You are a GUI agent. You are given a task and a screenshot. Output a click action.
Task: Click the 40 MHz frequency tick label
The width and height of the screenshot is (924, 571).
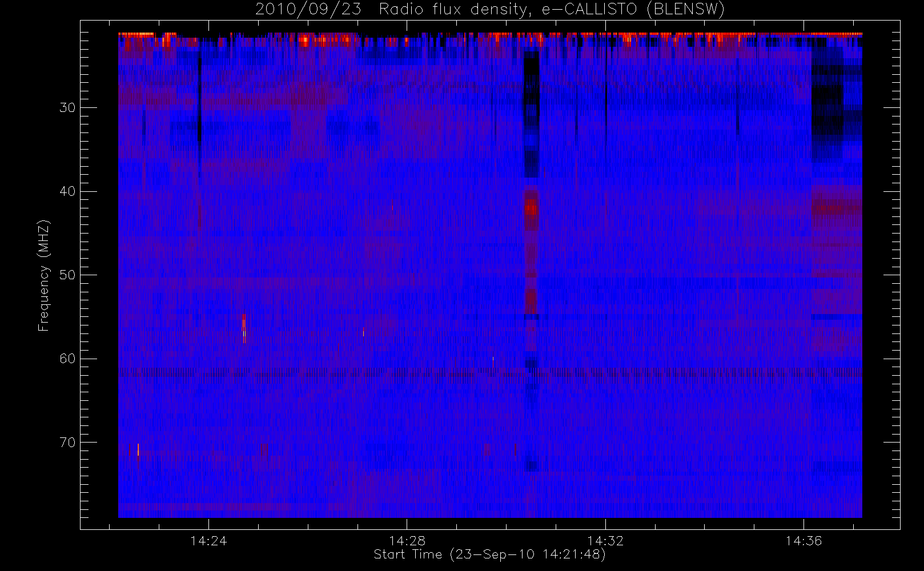(x=67, y=191)
